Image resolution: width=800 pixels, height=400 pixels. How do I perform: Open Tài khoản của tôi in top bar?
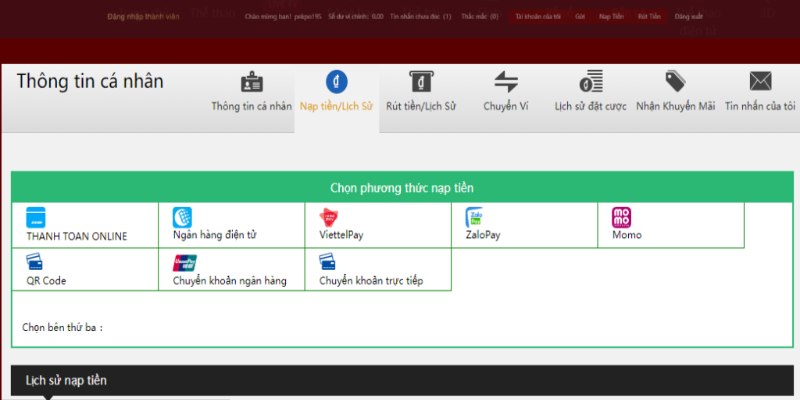[x=537, y=17]
